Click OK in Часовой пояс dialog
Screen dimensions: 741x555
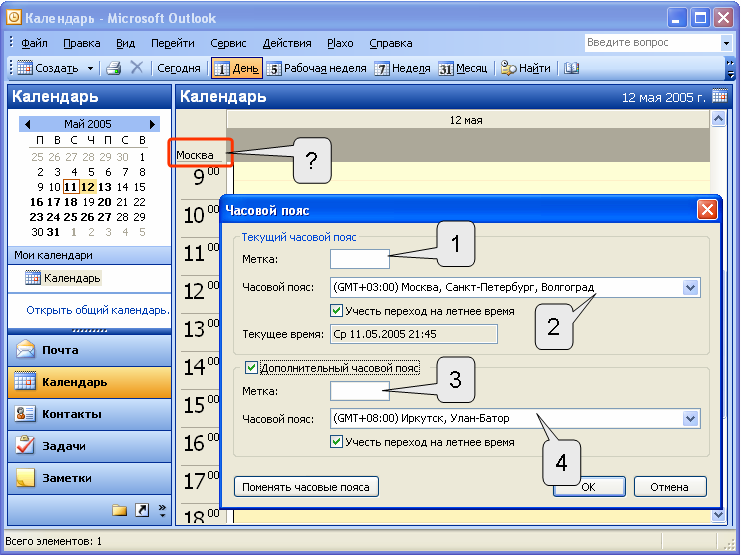[x=589, y=487]
